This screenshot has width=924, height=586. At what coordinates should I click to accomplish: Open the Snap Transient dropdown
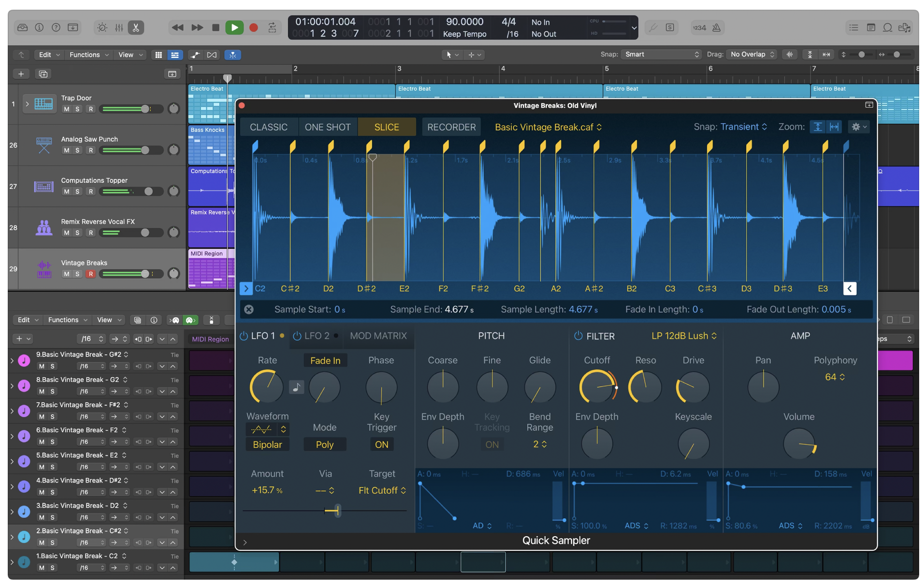(743, 127)
